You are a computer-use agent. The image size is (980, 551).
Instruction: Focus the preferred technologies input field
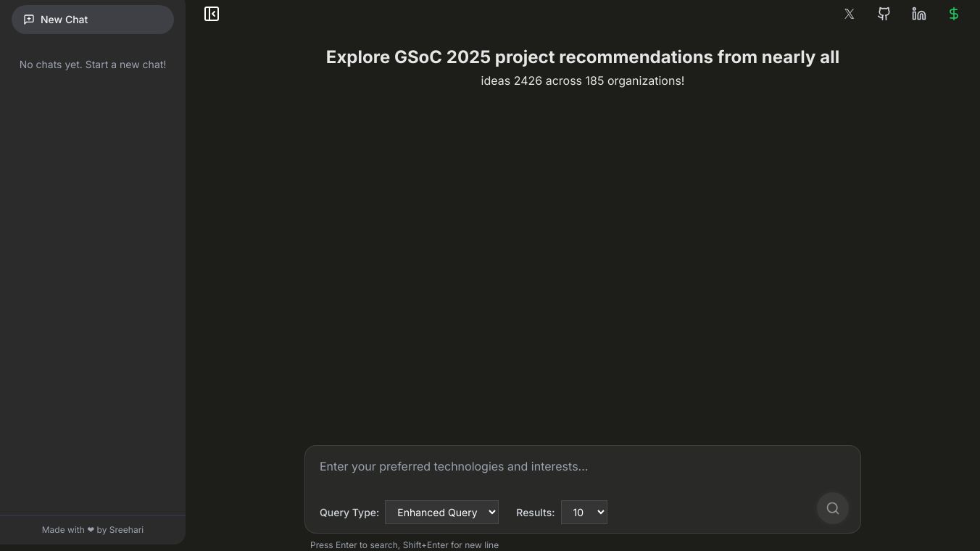565,467
